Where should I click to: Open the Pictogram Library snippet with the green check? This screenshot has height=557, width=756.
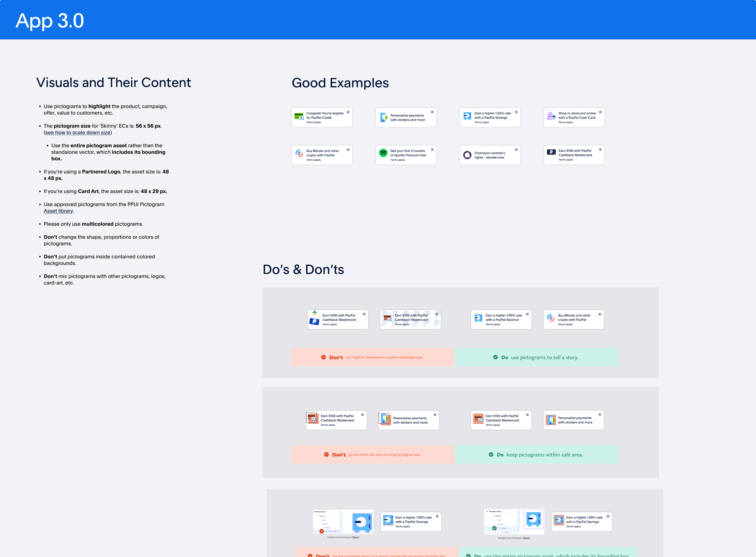[x=514, y=522]
